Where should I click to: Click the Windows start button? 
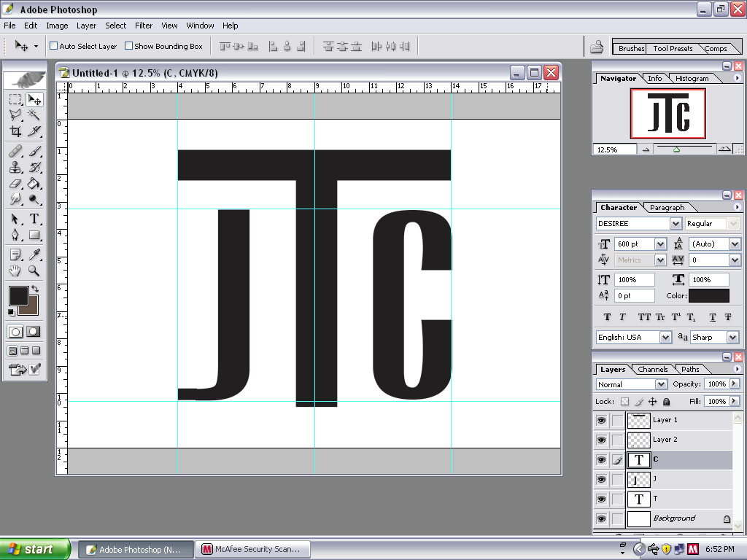click(x=35, y=549)
